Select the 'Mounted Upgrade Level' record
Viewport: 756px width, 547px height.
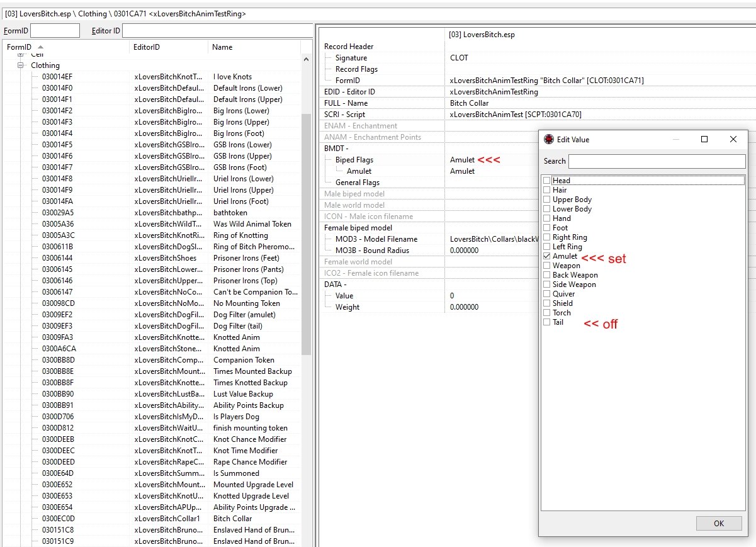[151, 485]
